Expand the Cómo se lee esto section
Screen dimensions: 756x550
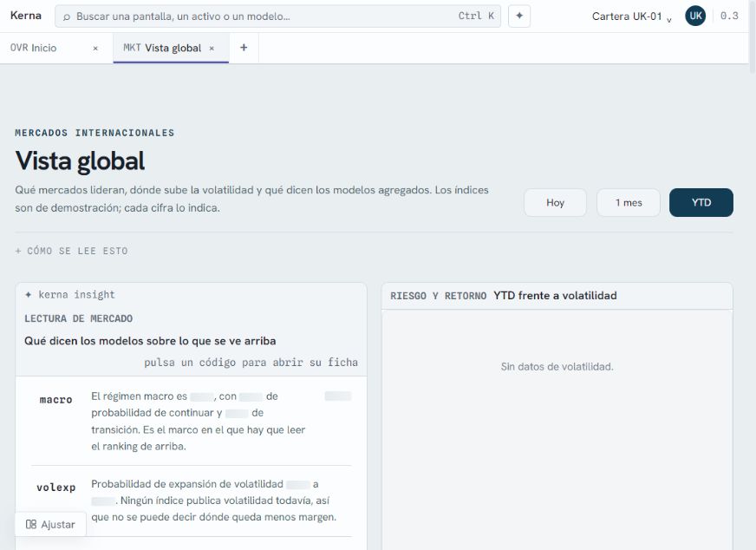(x=71, y=251)
